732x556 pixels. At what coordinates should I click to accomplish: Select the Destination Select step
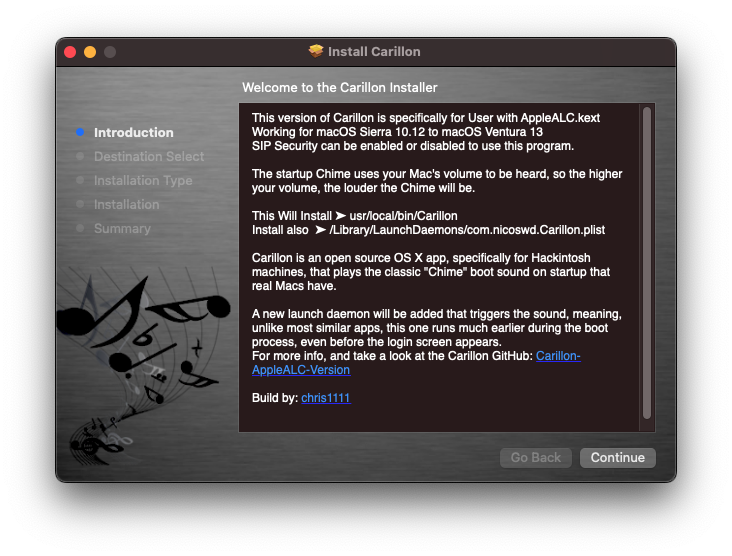click(149, 156)
